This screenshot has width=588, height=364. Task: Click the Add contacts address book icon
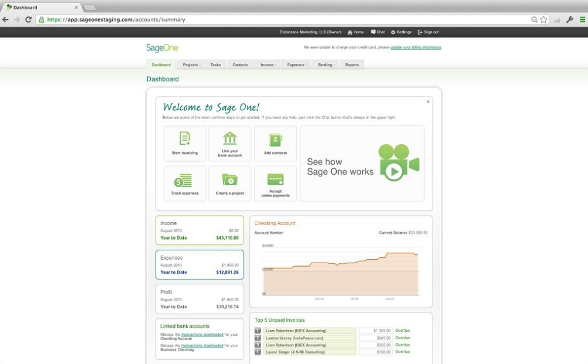(275, 140)
